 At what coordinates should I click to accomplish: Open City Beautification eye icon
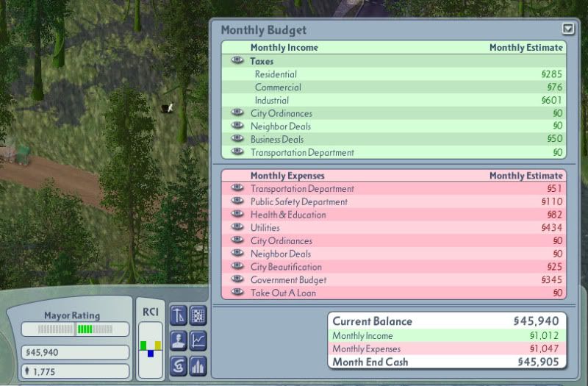[237, 266]
